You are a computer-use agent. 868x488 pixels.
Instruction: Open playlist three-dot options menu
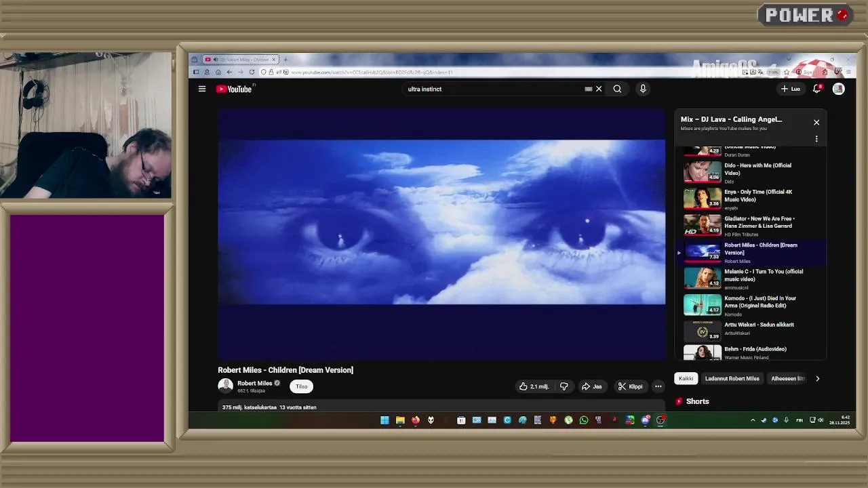point(816,139)
